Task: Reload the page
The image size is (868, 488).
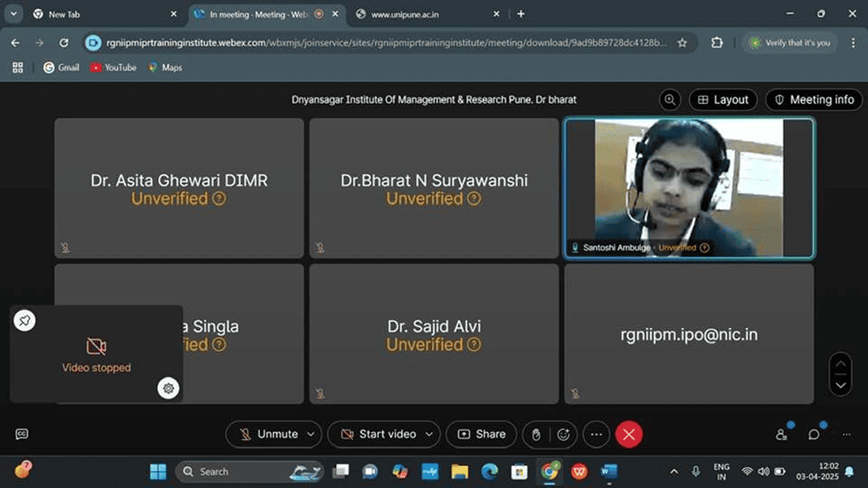Action: pyautogui.click(x=63, y=42)
